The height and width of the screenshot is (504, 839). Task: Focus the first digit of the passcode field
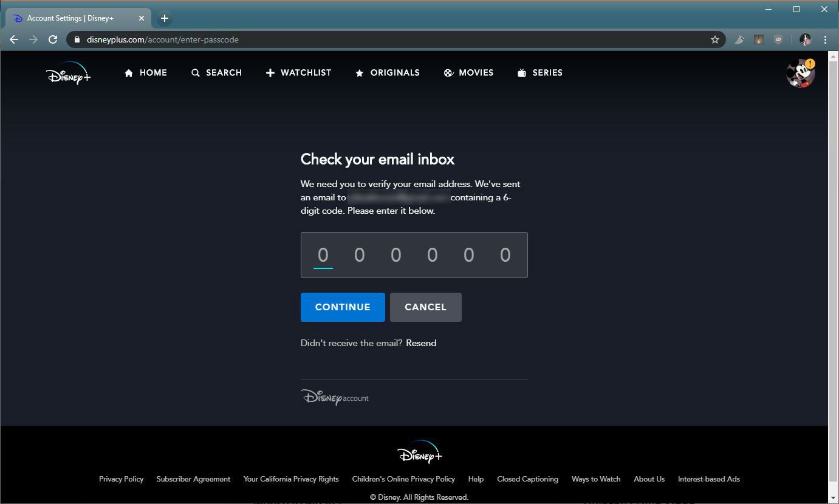pyautogui.click(x=323, y=255)
